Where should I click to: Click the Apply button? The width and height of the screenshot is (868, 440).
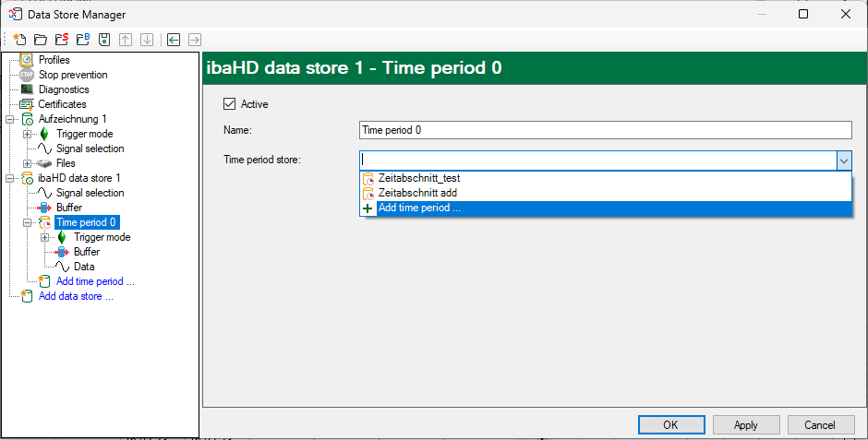coord(745,425)
